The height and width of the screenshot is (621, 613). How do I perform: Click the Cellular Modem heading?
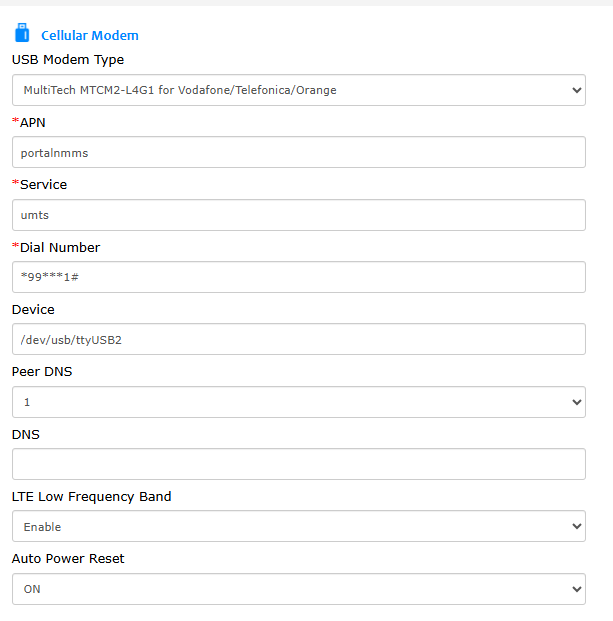[90, 36]
